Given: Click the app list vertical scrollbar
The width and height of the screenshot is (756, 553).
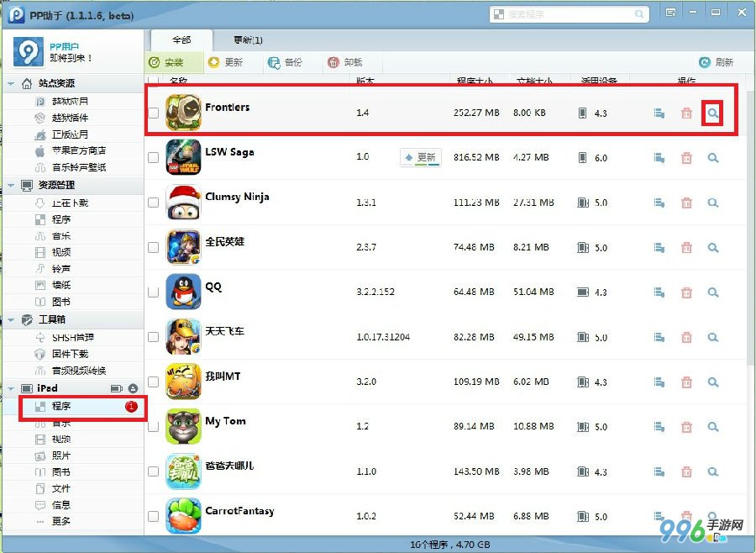Looking at the screenshot, I should click(x=751, y=227).
